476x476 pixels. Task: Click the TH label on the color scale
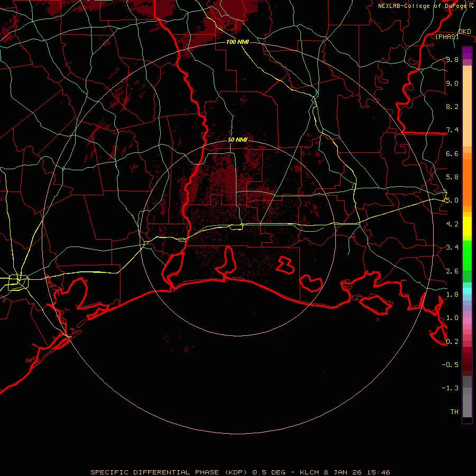click(454, 412)
